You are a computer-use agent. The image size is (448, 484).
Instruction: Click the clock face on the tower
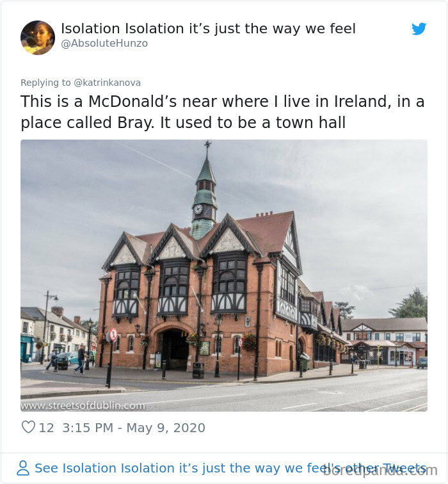pos(198,209)
